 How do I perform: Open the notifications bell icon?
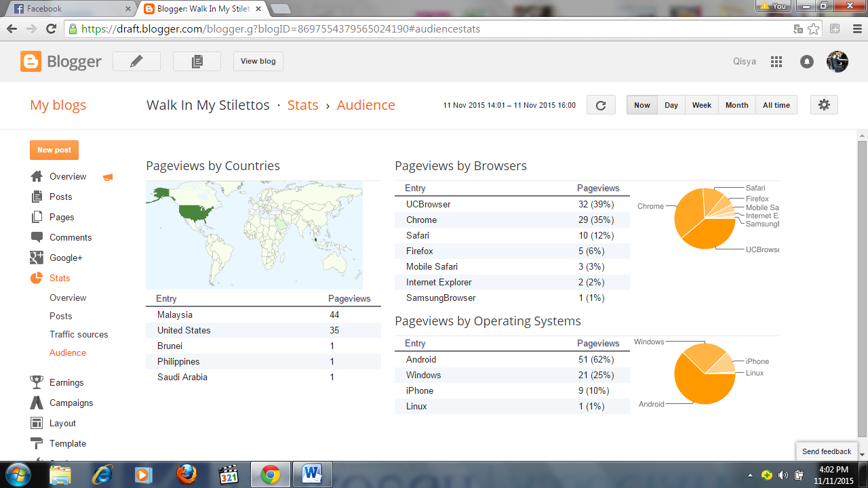pos(806,62)
